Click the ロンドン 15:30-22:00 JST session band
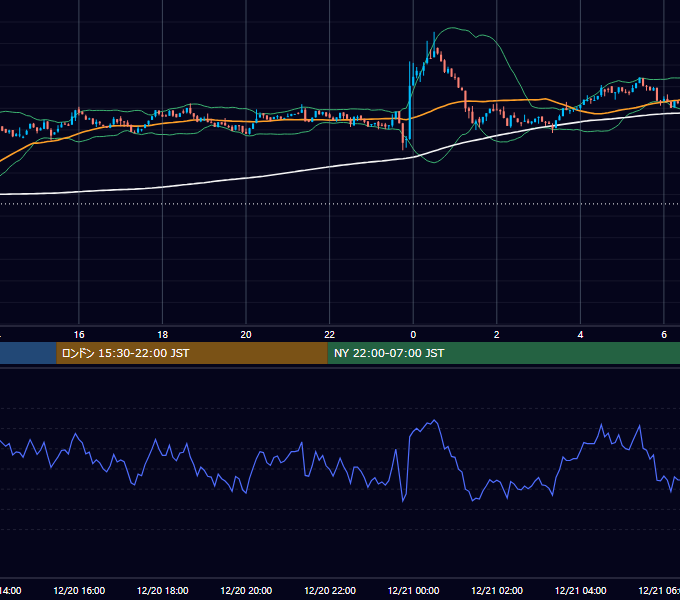 pos(192,353)
